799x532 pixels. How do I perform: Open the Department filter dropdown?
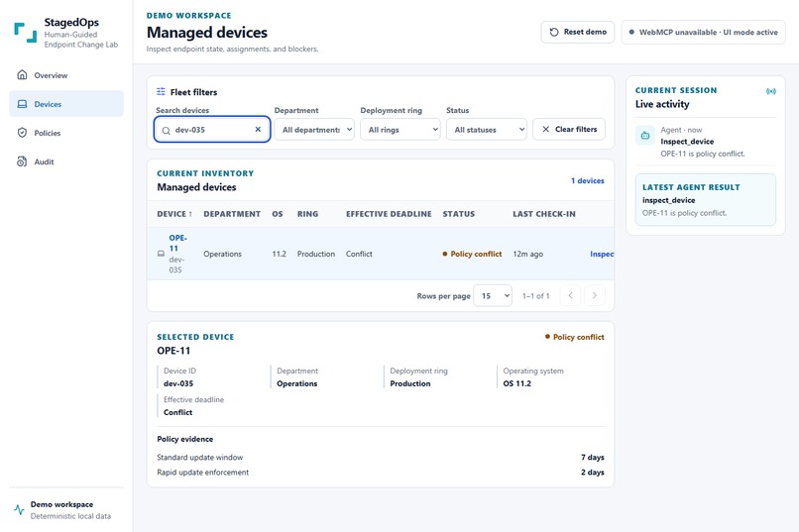[x=314, y=130]
